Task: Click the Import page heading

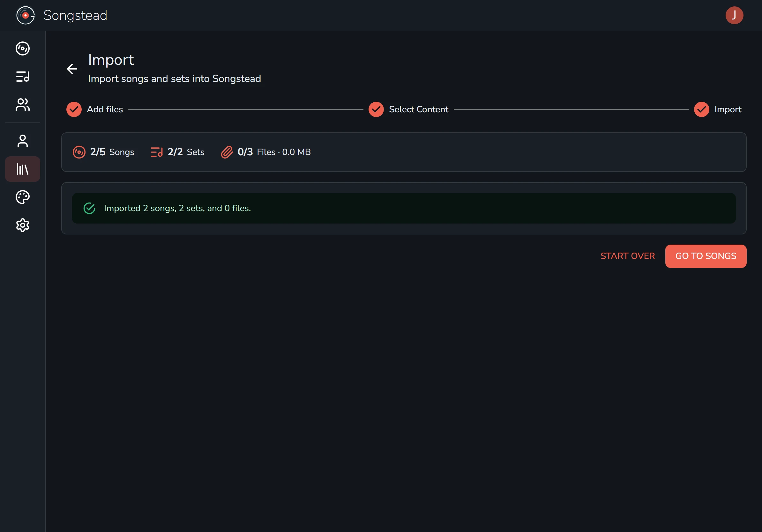Action: point(111,60)
